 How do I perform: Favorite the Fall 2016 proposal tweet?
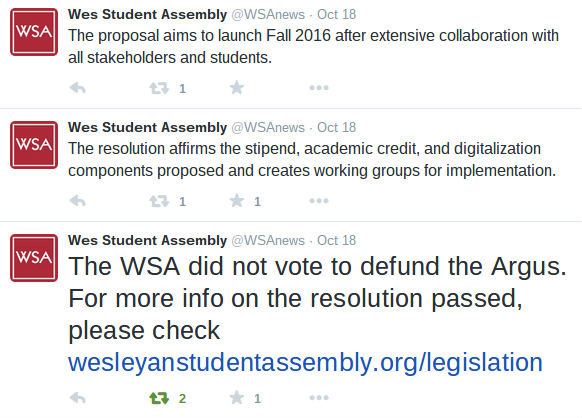[236, 88]
